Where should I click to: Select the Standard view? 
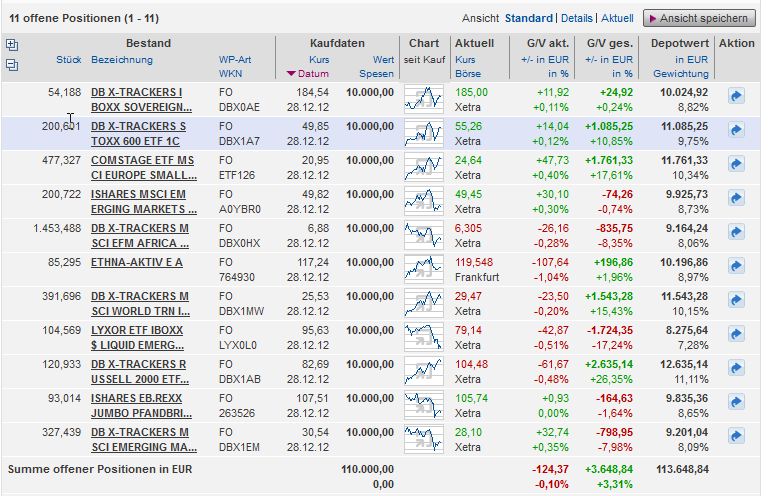pos(528,18)
